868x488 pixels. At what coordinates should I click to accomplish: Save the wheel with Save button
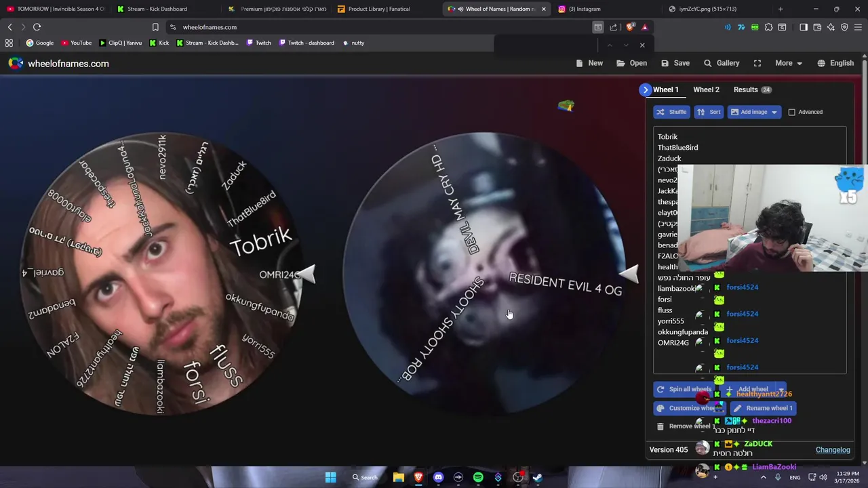pyautogui.click(x=675, y=63)
